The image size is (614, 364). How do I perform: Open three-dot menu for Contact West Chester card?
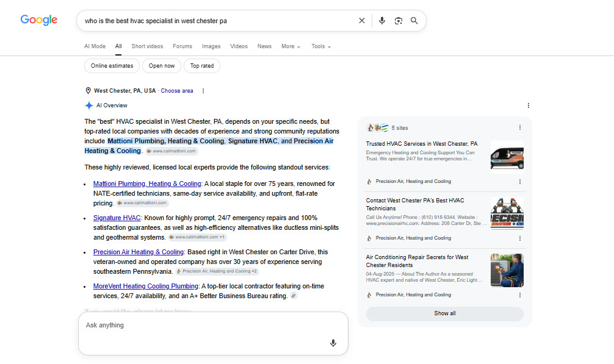[519, 238]
